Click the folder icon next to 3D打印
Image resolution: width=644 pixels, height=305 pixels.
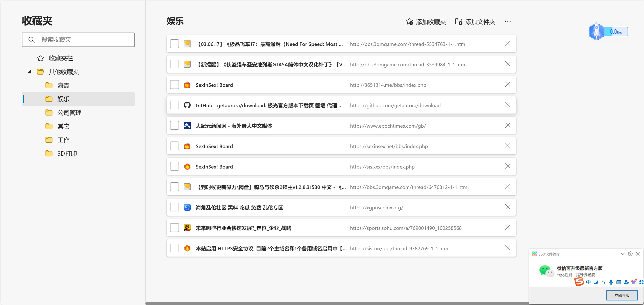tap(49, 154)
